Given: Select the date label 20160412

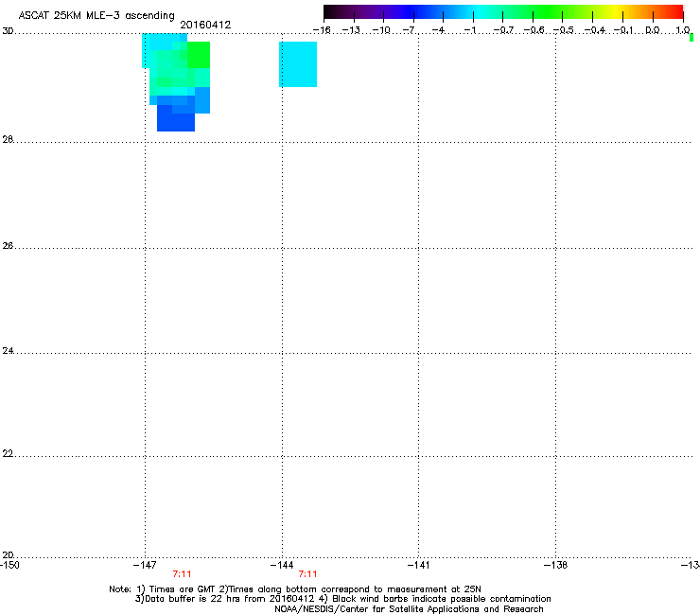Looking at the screenshot, I should 205,25.
